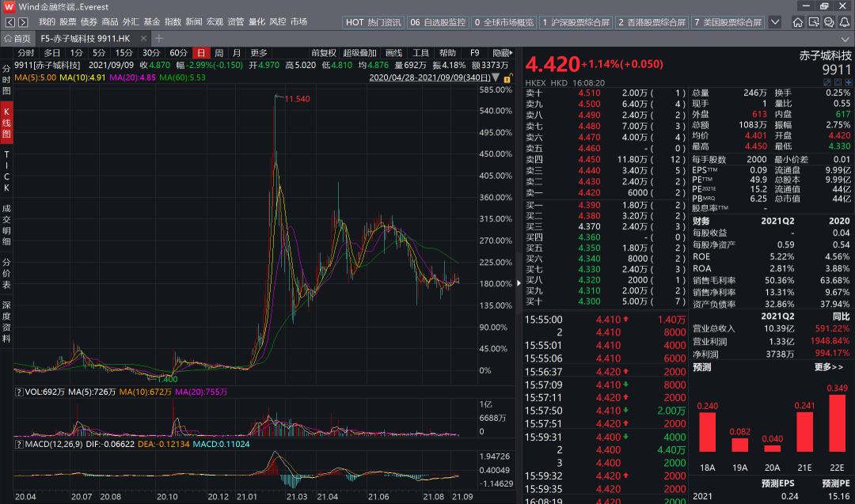
Task: Open the 更多 period options
Action: coord(258,53)
